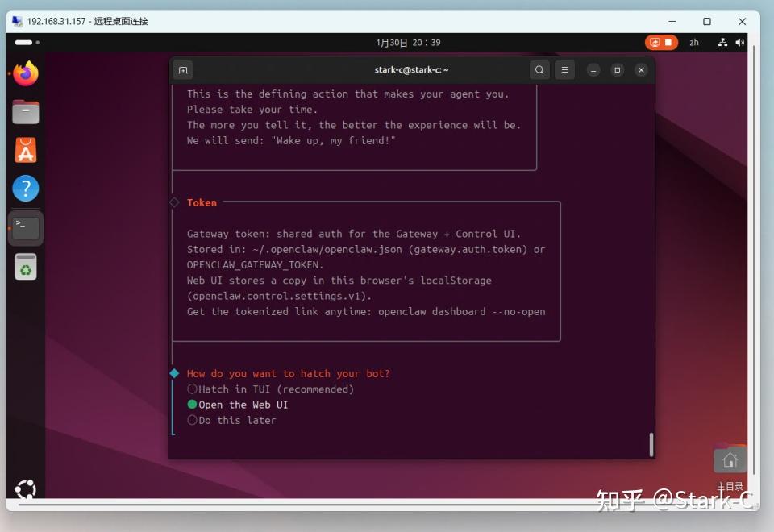The image size is (774, 532).
Task: Click the terminal vertical scrollbar
Action: click(651, 445)
